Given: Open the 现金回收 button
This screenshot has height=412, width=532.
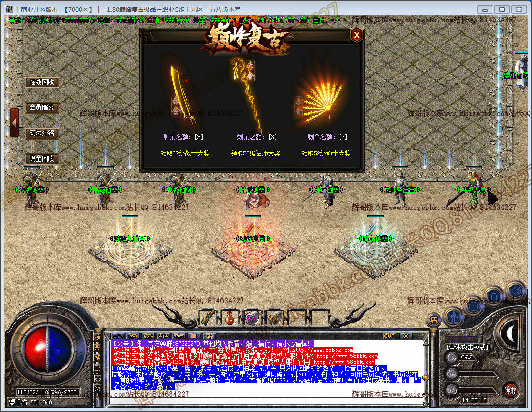Looking at the screenshot, I should click(x=42, y=158).
